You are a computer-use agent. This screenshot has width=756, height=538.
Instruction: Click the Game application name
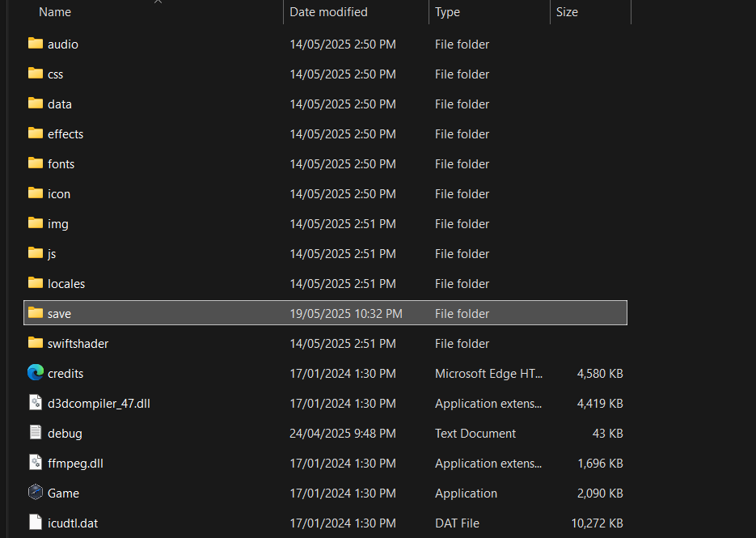(x=63, y=494)
